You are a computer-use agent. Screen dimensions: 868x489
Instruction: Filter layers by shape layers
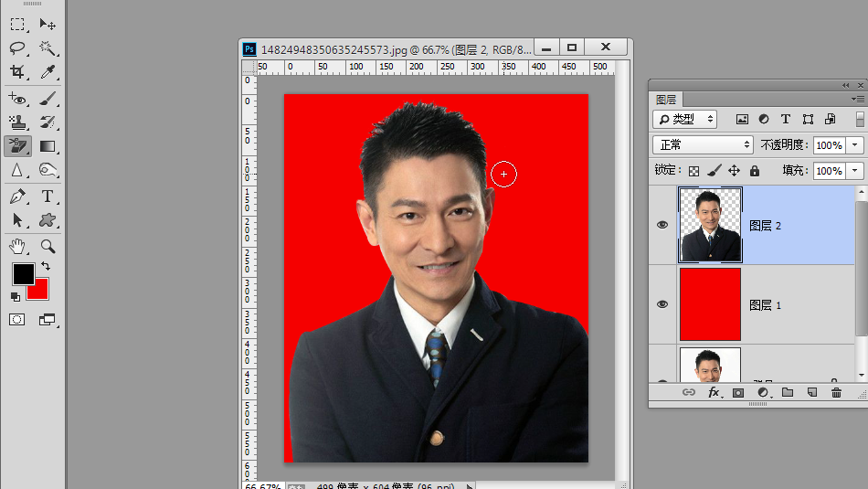coord(809,119)
